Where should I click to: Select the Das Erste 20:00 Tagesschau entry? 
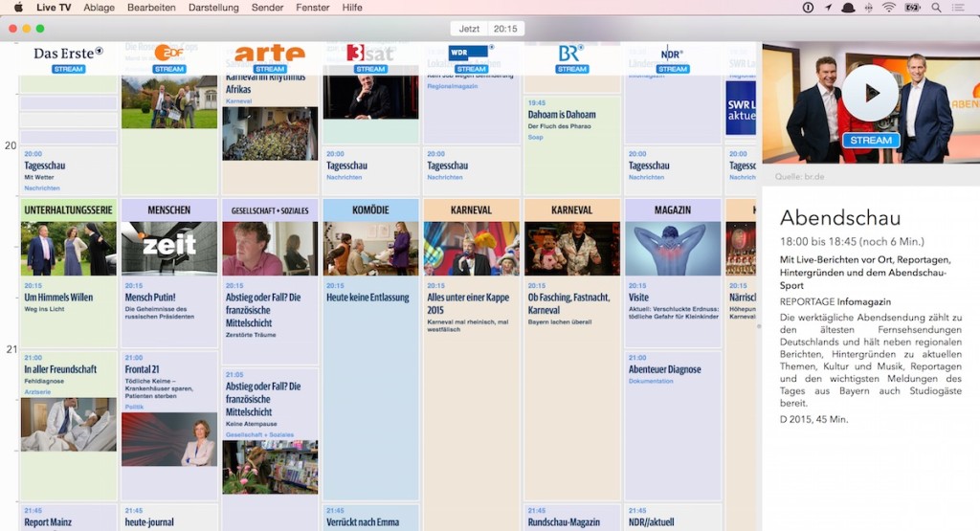click(69, 170)
